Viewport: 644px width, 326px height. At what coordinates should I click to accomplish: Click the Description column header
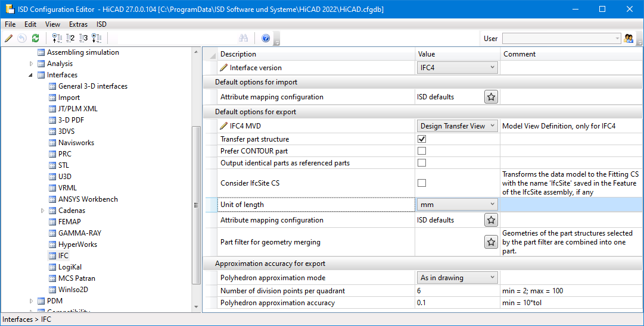316,54
